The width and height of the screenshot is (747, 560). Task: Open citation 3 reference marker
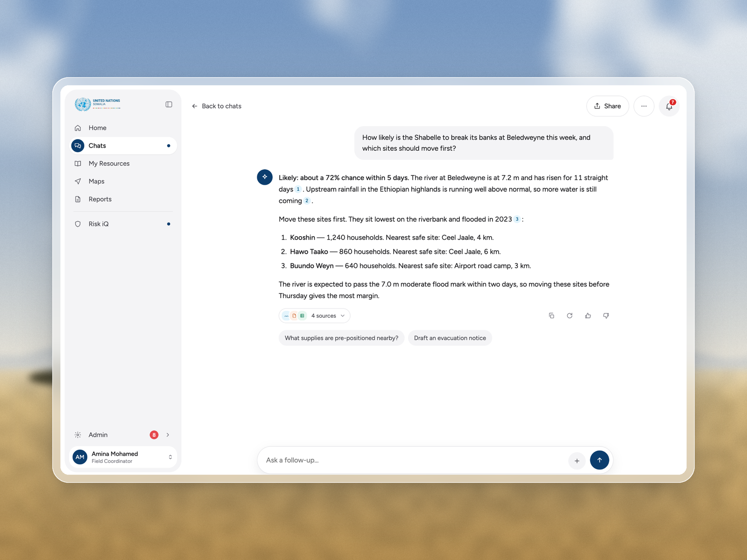(x=517, y=219)
